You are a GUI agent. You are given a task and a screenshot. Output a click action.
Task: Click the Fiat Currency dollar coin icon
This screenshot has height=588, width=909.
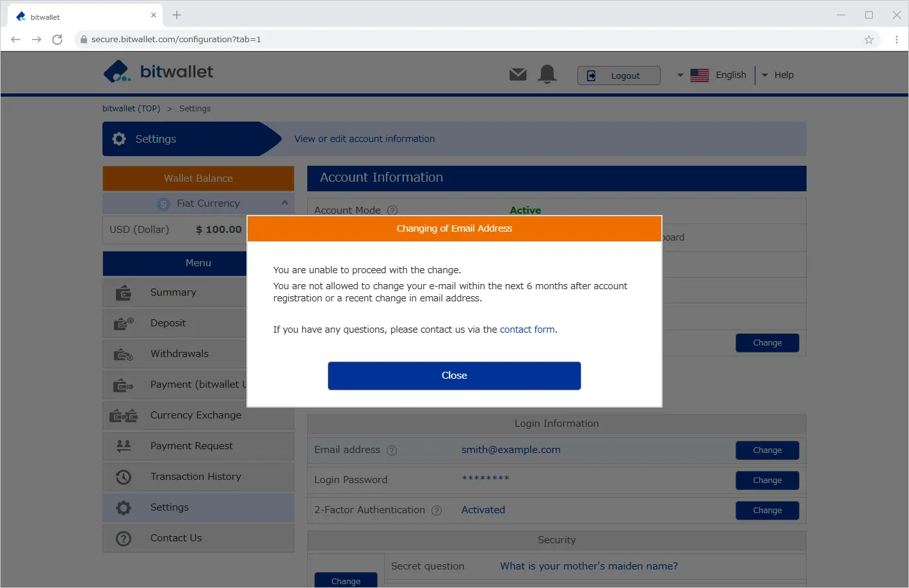tap(163, 203)
